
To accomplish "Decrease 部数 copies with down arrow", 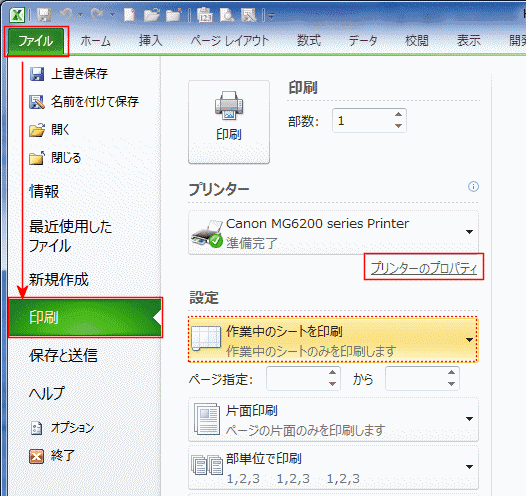I will [398, 126].
